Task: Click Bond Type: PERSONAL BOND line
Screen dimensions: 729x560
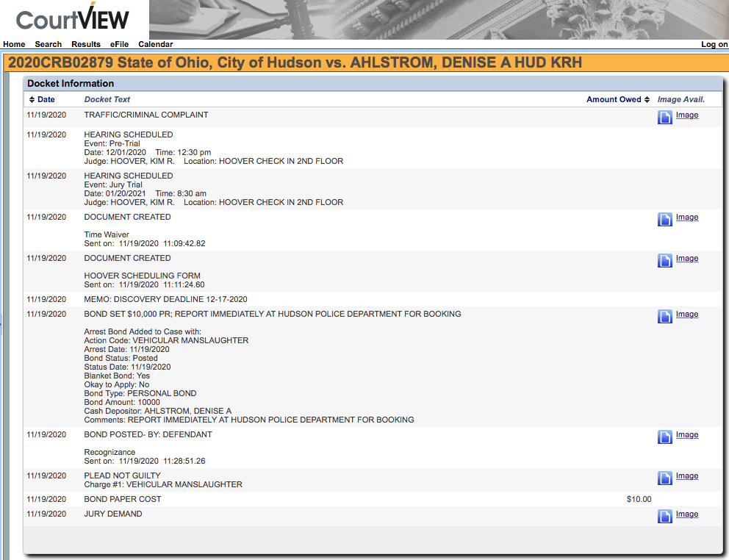Action: point(140,393)
